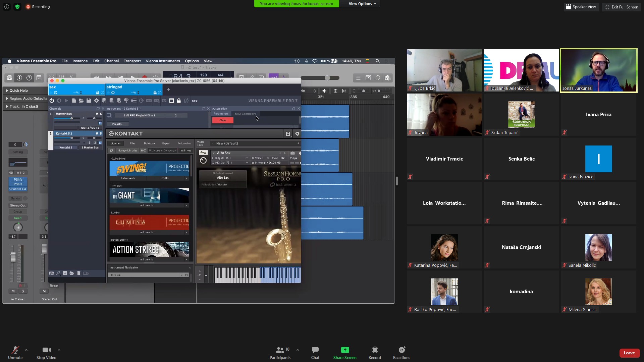Expand Quick Help section
This screenshot has width=644, height=362.
click(7, 90)
